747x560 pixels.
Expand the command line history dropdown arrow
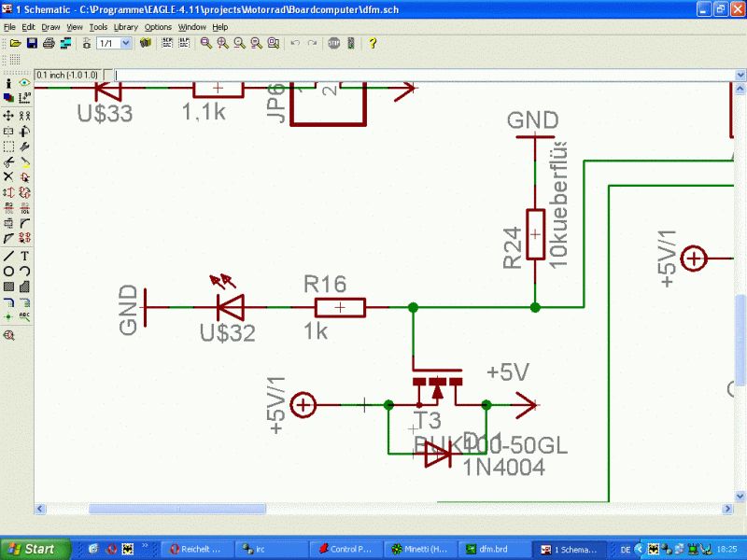click(x=740, y=76)
